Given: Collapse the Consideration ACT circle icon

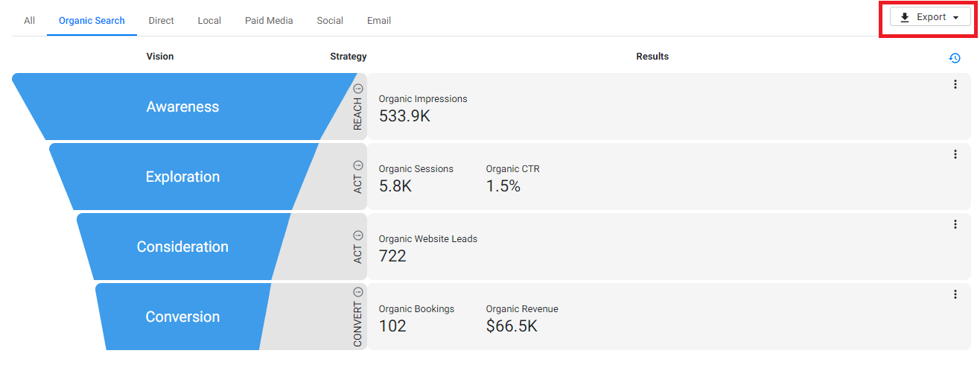Looking at the screenshot, I should pyautogui.click(x=357, y=235).
